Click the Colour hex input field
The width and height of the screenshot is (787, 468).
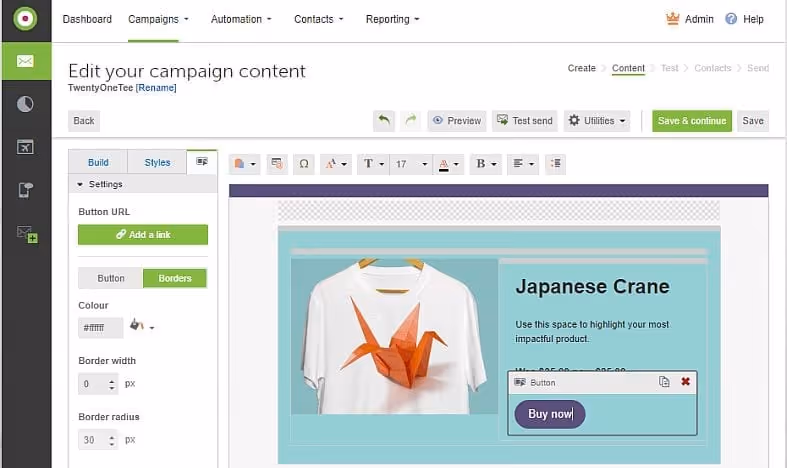pyautogui.click(x=100, y=328)
